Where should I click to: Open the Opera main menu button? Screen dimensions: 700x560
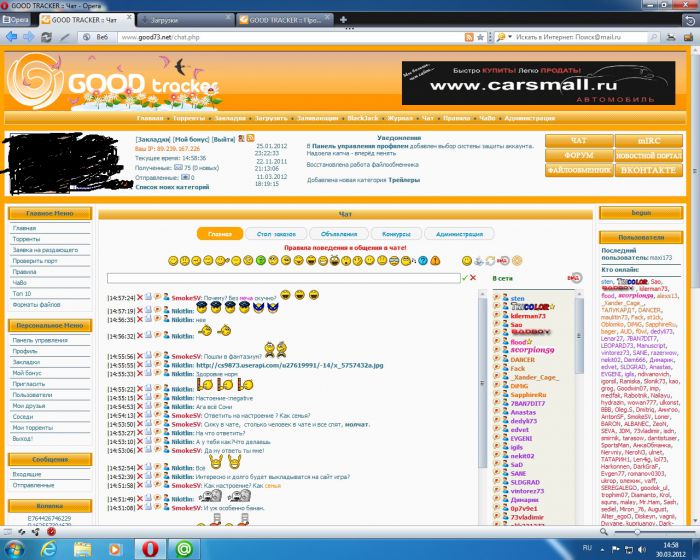(x=20, y=18)
